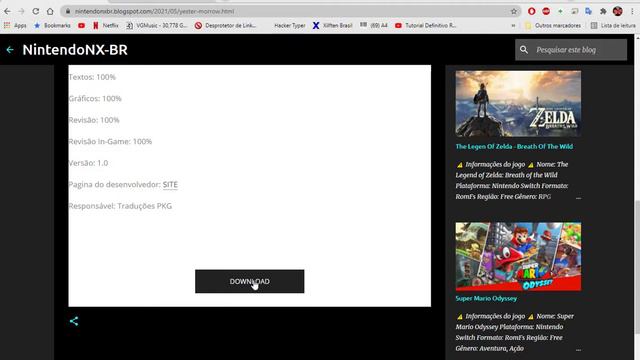Image resolution: width=640 pixels, height=360 pixels.
Task: Click the DOWNLOAD button
Action: tap(249, 281)
